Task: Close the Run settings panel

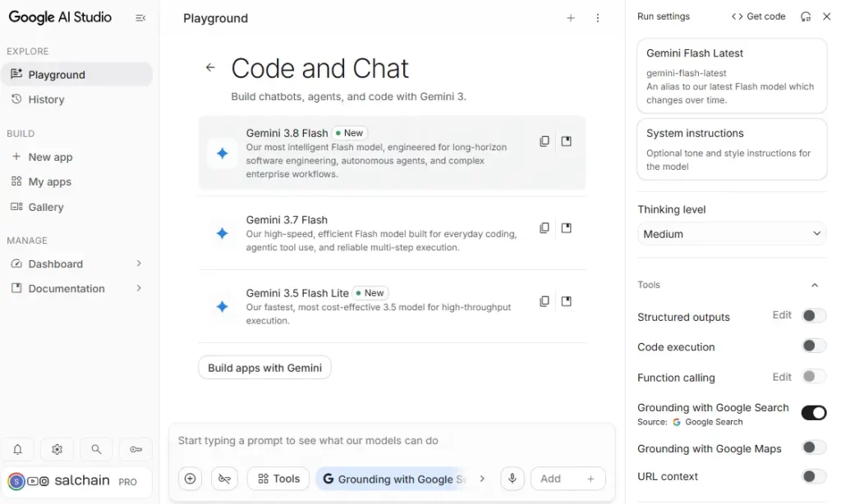Action: tap(826, 16)
